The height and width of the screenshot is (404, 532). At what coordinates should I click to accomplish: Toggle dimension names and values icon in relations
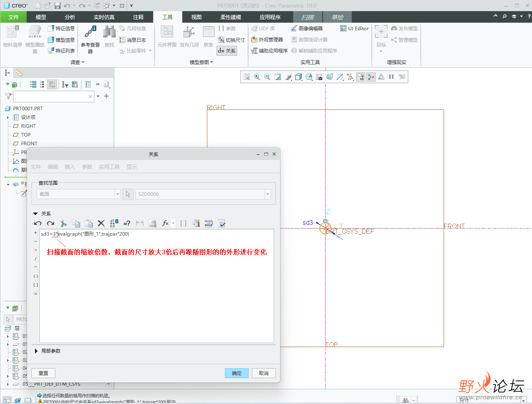pyautogui.click(x=114, y=223)
